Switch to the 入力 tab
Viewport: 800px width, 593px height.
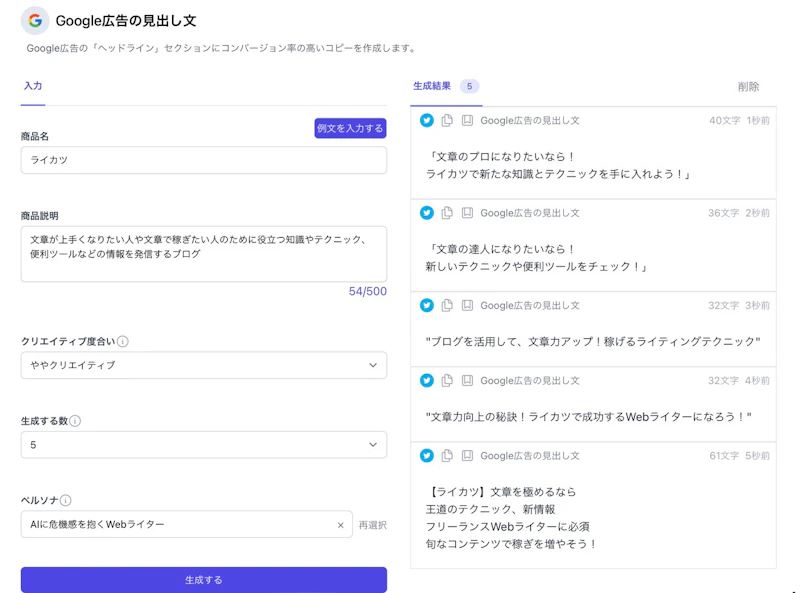click(x=33, y=87)
